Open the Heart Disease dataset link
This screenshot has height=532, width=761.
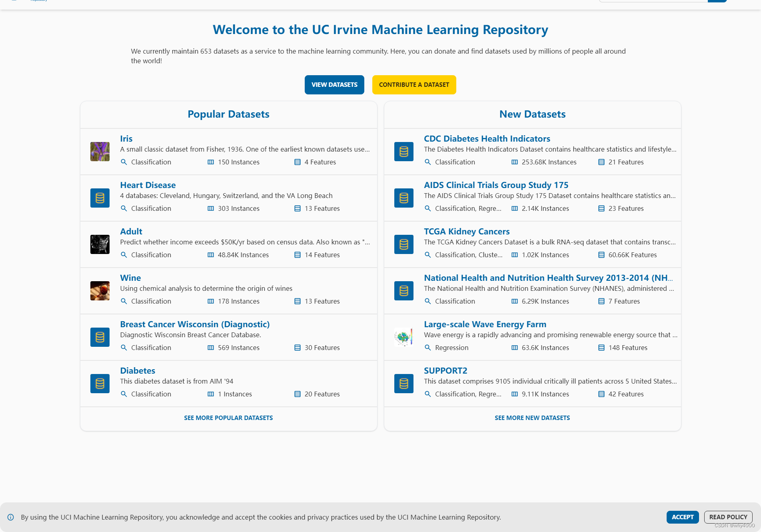[148, 185]
